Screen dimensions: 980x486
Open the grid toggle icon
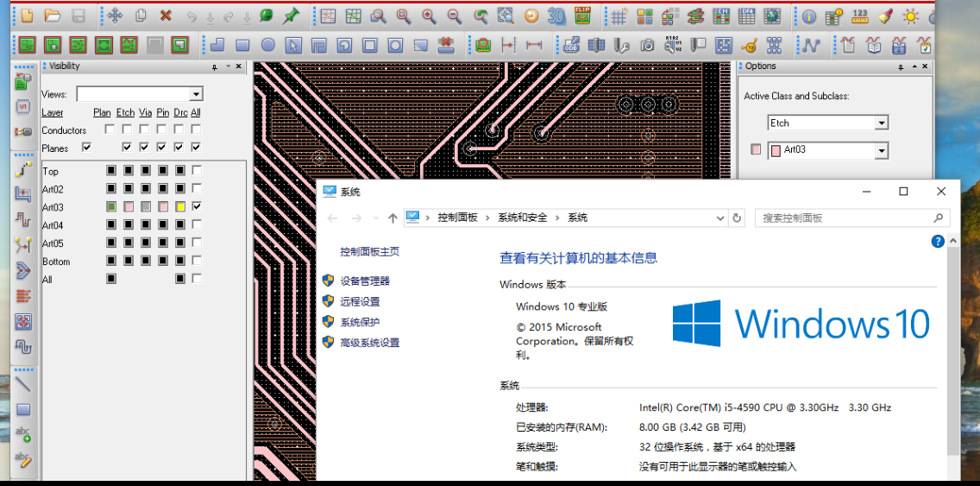pos(619,17)
